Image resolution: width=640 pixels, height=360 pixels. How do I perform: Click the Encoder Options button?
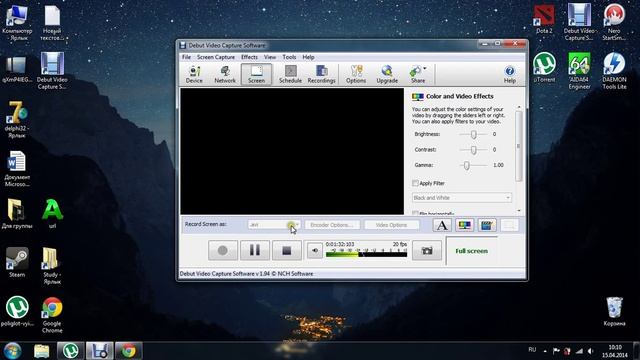click(332, 225)
